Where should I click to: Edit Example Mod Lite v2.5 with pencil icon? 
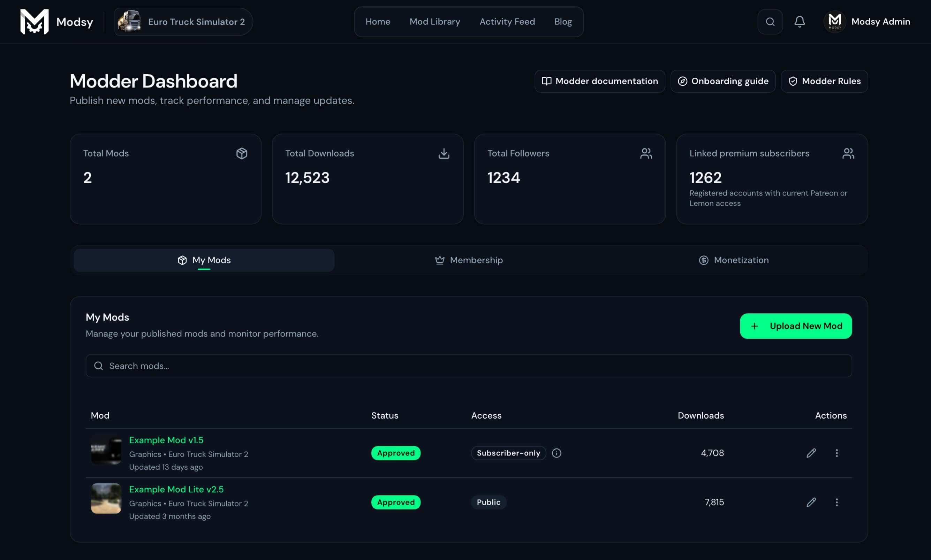click(811, 502)
